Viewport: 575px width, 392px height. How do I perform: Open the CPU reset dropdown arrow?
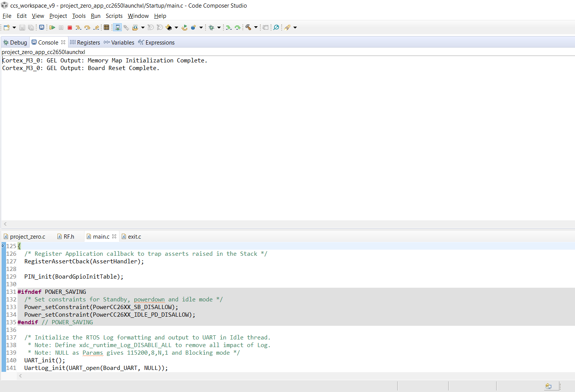(176, 27)
